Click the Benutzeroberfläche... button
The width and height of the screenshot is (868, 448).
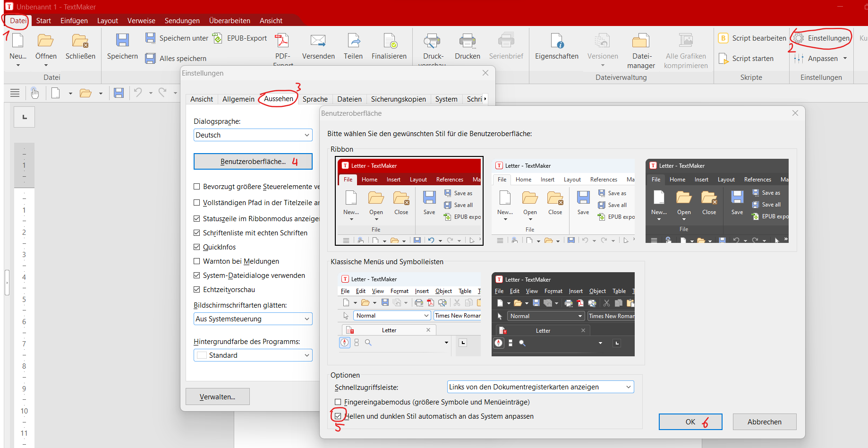253,162
